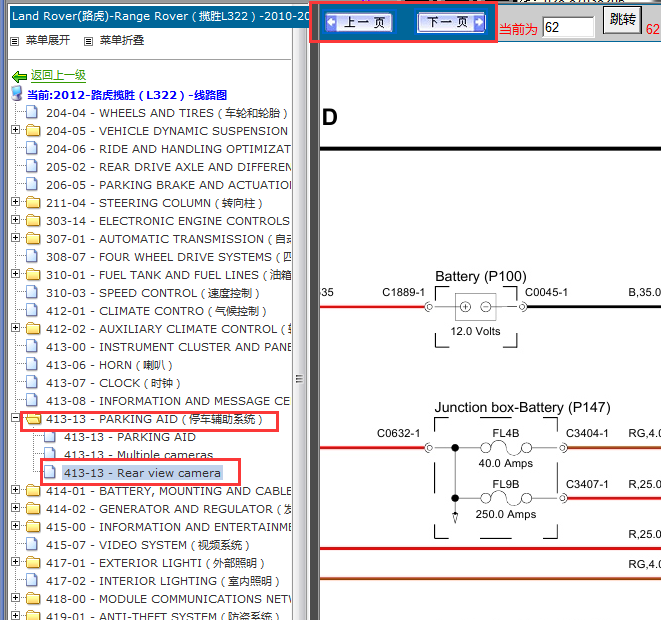
Task: Open 413-13 Multiple cameras document
Action: click(x=139, y=455)
